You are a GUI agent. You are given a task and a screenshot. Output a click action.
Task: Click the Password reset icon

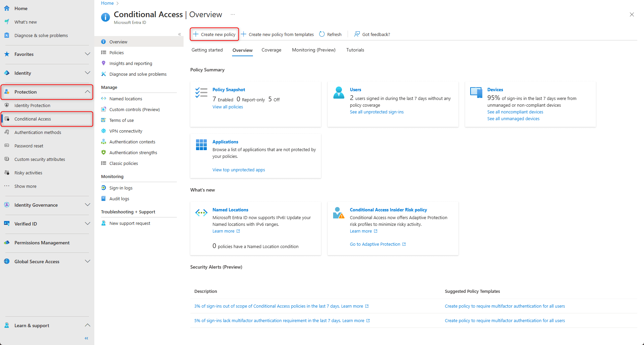(x=7, y=146)
